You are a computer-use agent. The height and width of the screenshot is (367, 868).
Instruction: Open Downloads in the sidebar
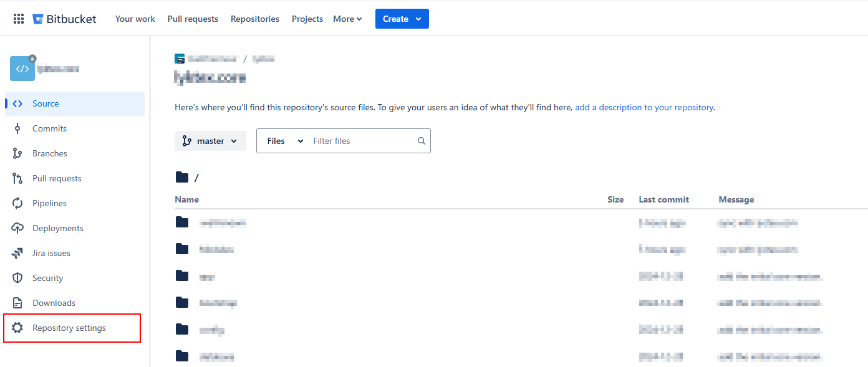point(54,303)
